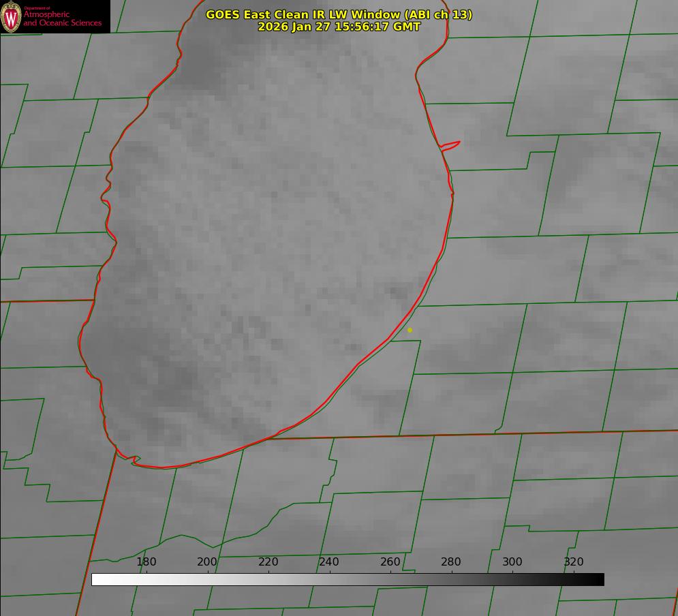The width and height of the screenshot is (678, 616).
Task: Click the white end of the colorbar
Action: (97, 579)
